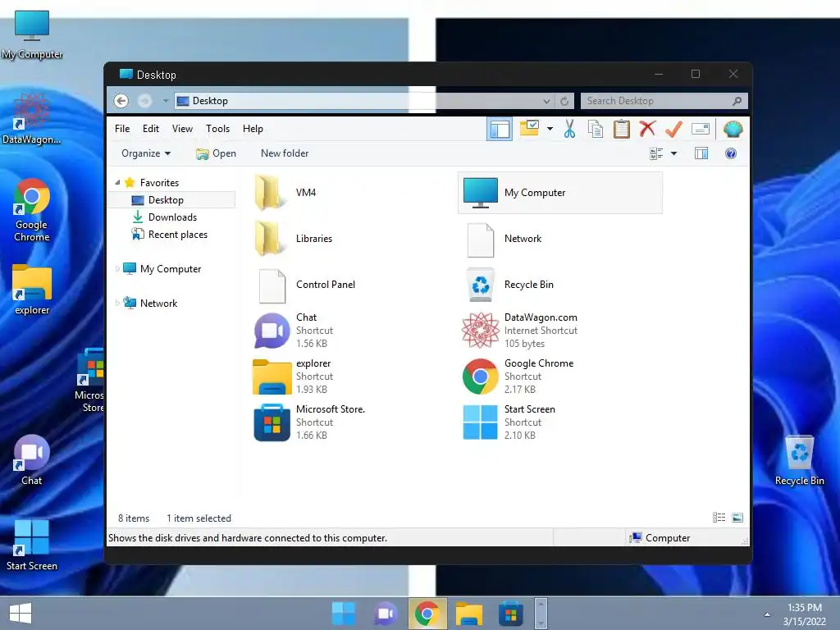Open the Microsoft Store taskbar icon

click(510, 614)
